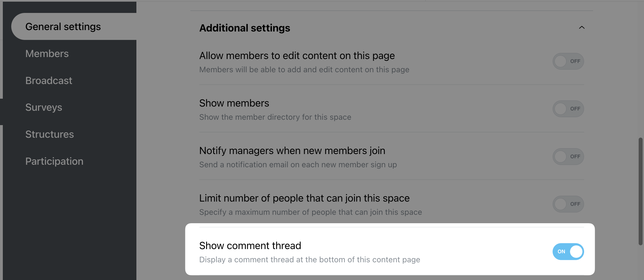Click Allow members to edit content title
644x280 pixels.
click(x=297, y=56)
